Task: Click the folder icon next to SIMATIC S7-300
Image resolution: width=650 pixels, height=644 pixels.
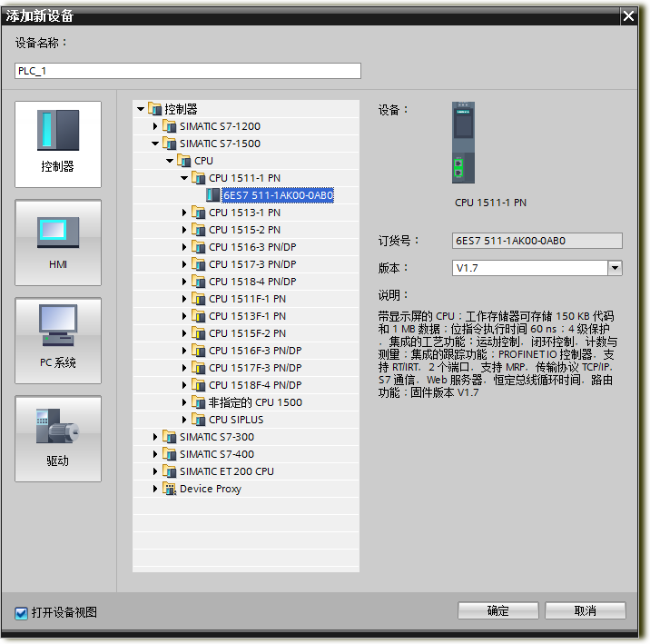Action: [169, 437]
